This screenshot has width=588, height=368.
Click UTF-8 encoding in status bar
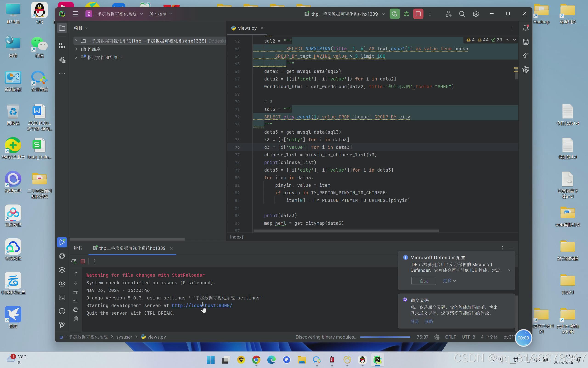(x=468, y=337)
